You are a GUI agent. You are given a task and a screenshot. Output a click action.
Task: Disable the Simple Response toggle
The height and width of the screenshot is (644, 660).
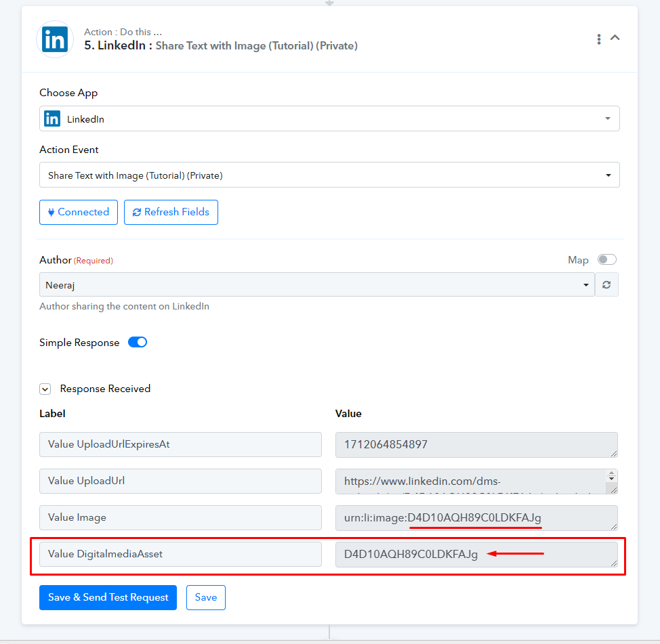[138, 342]
